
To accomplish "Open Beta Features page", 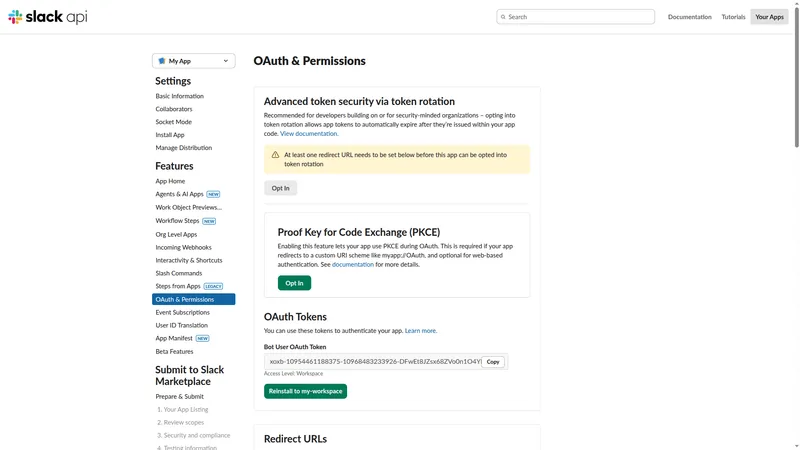I will (x=174, y=352).
